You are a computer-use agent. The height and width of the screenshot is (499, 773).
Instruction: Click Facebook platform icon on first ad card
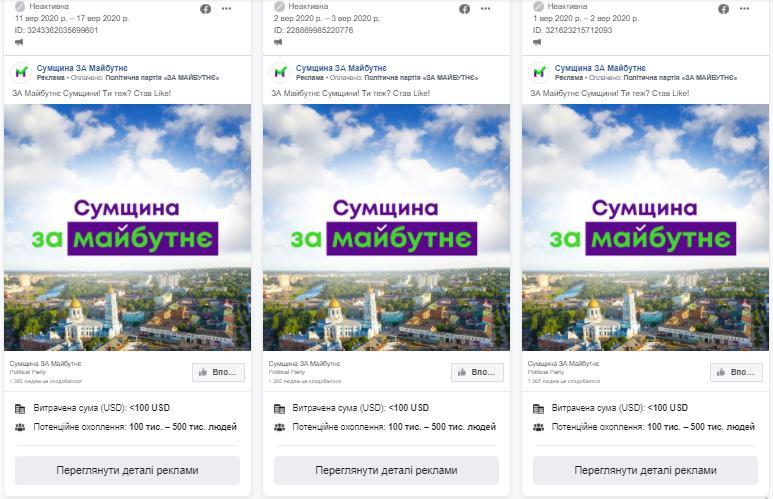coord(206,9)
